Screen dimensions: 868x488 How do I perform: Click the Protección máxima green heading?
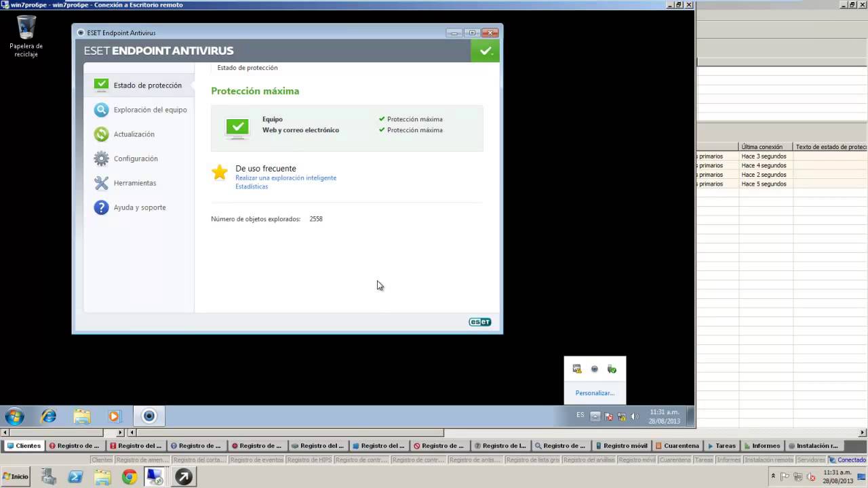click(255, 91)
